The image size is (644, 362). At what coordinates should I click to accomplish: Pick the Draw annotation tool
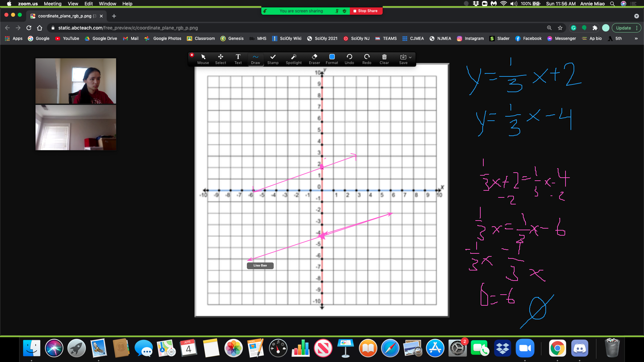tap(255, 59)
